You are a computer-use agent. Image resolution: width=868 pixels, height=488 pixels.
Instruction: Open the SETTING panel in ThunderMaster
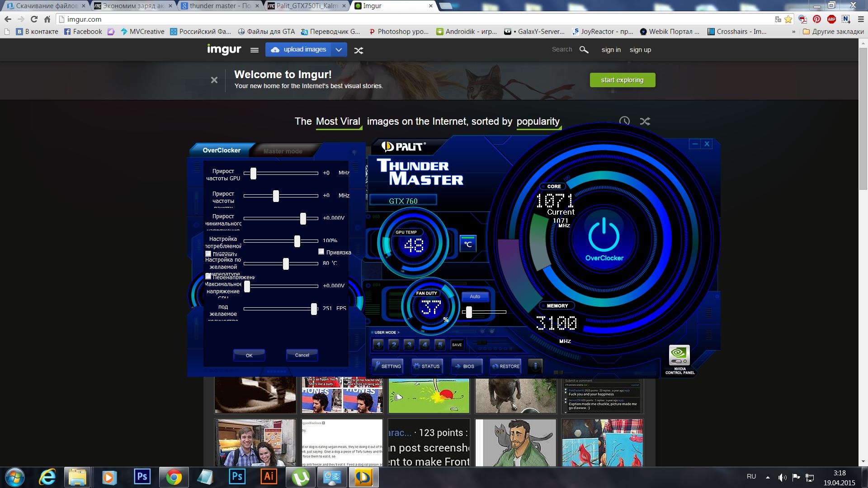click(387, 366)
